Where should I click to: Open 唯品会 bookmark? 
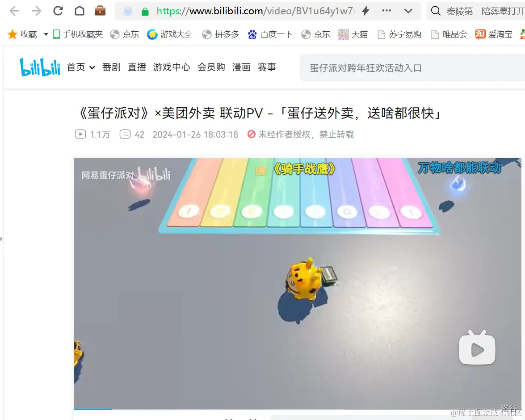tap(449, 34)
